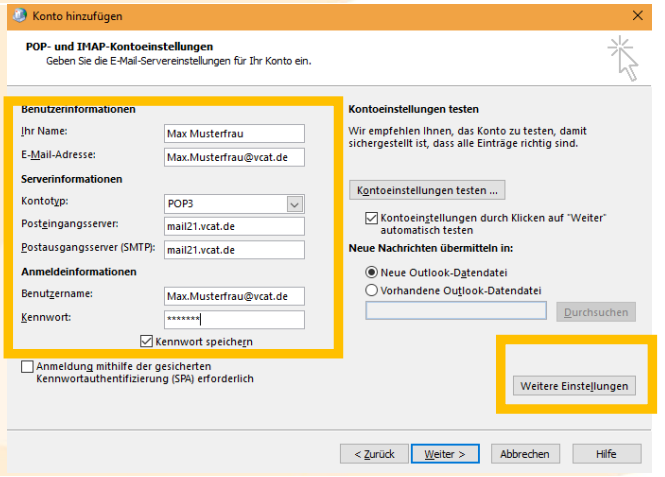Viewport: 665px width, 477px height.
Task: Enable SPA secure password authentication checkbox
Action: point(27,367)
